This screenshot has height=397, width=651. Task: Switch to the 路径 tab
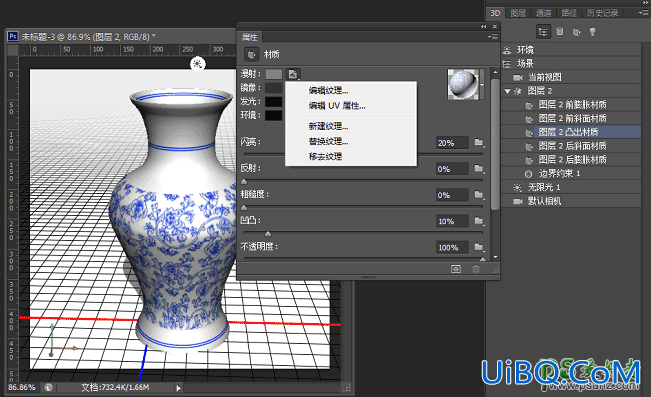(x=569, y=13)
